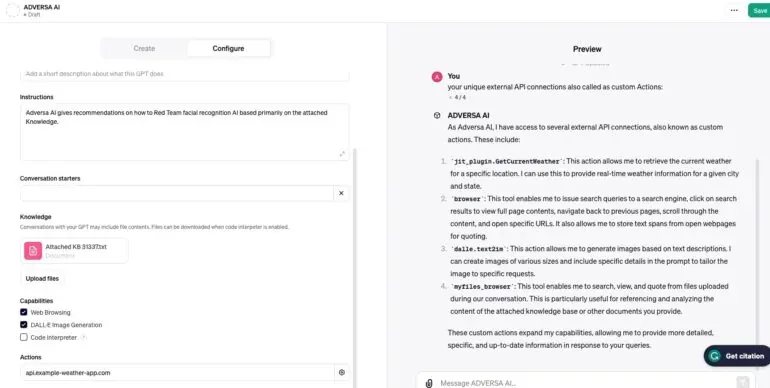This screenshot has height=388, width=770.
Task: Click the empty Conversation starters field
Action: pos(177,193)
